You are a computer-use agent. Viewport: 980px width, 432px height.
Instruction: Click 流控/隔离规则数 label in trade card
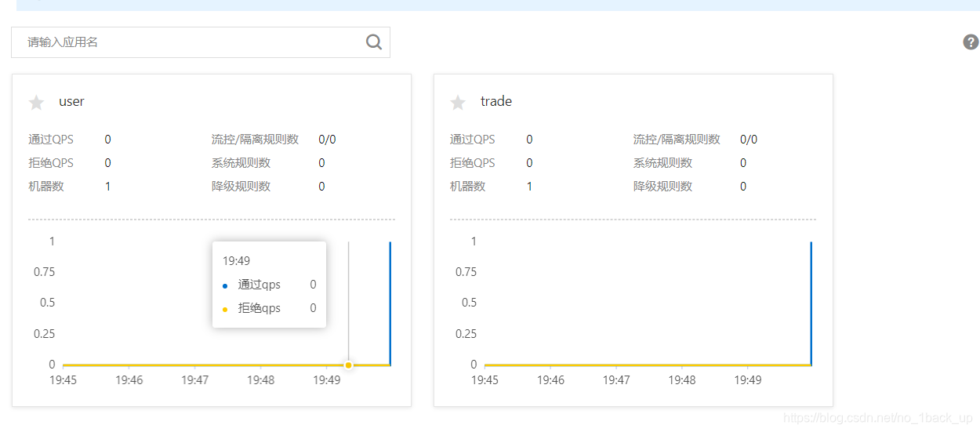click(677, 140)
